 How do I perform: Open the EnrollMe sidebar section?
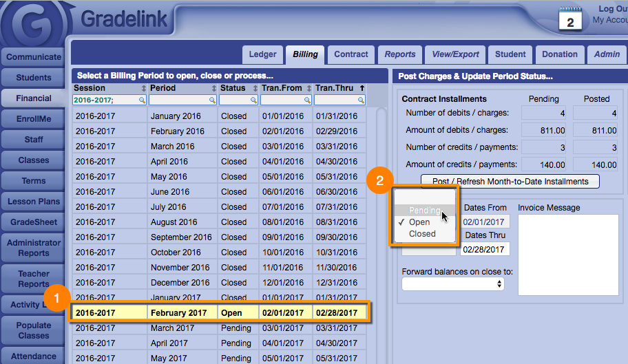(x=34, y=119)
